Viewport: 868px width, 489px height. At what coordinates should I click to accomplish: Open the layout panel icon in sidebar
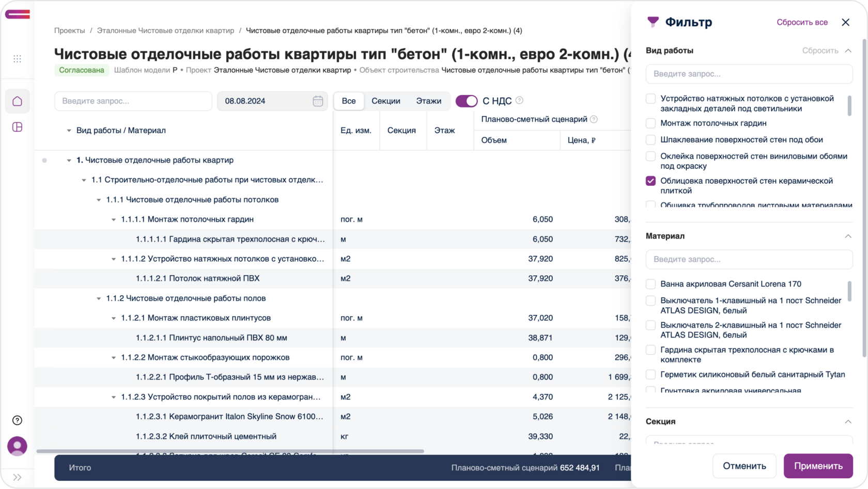click(x=17, y=127)
